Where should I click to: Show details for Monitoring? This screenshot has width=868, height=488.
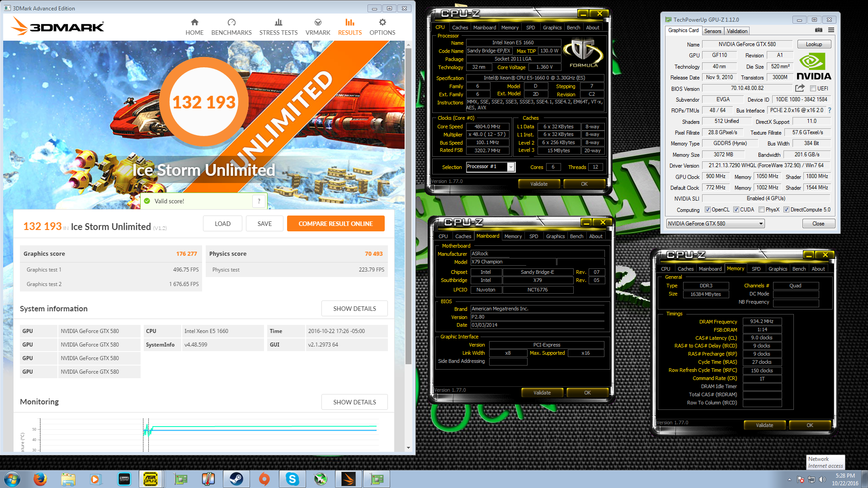click(x=354, y=402)
